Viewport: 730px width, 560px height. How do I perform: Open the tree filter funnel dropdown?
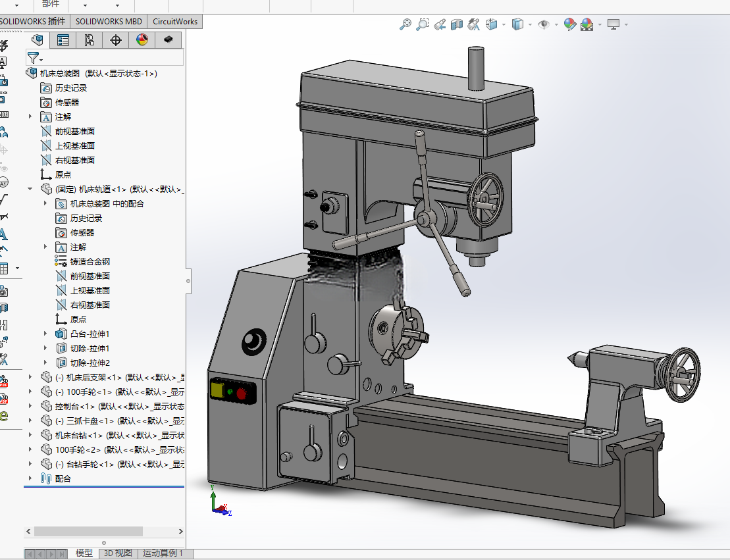[35, 58]
